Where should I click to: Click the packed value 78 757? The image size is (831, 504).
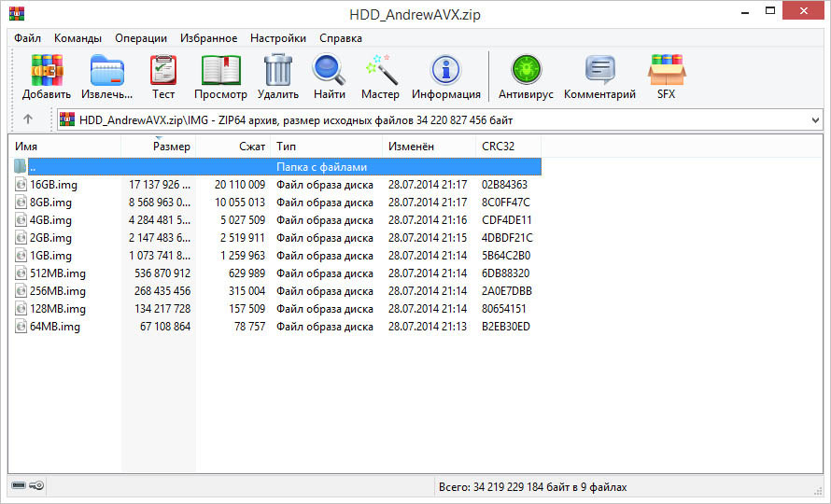[249, 327]
